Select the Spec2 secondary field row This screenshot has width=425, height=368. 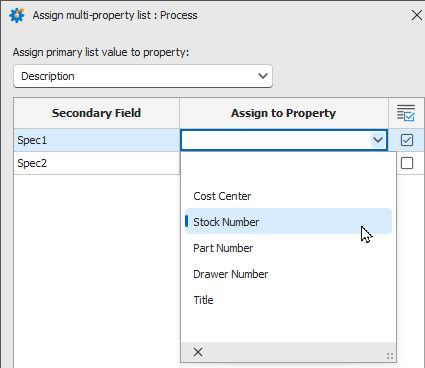96,163
